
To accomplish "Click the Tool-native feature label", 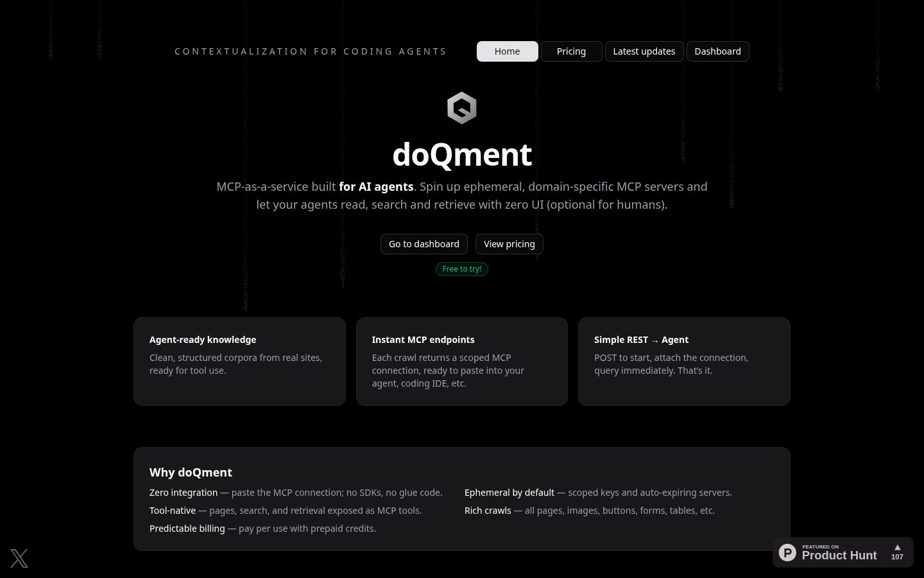I will (x=173, y=511).
